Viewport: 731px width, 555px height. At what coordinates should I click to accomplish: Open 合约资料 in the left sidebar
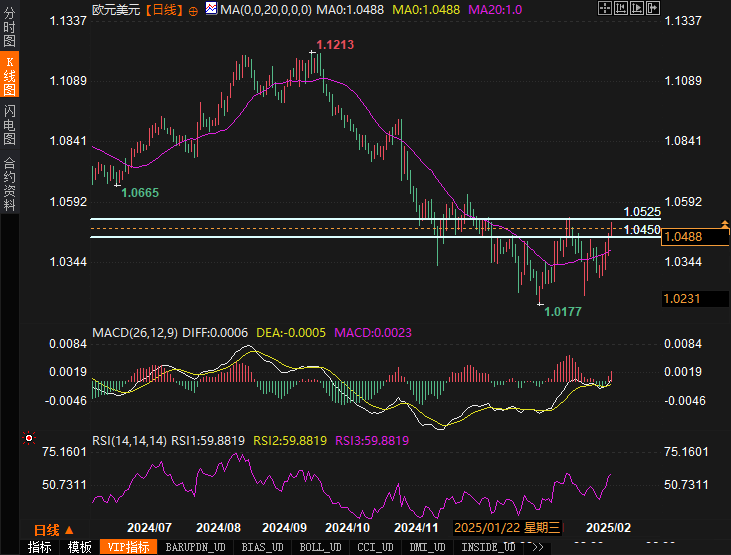tap(10, 183)
